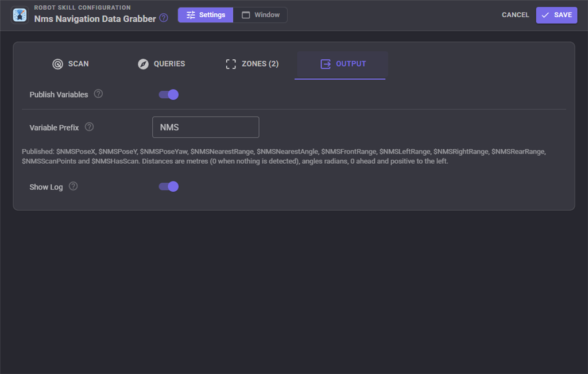The width and height of the screenshot is (588, 374).
Task: Save the robot skill configuration
Action: point(556,15)
